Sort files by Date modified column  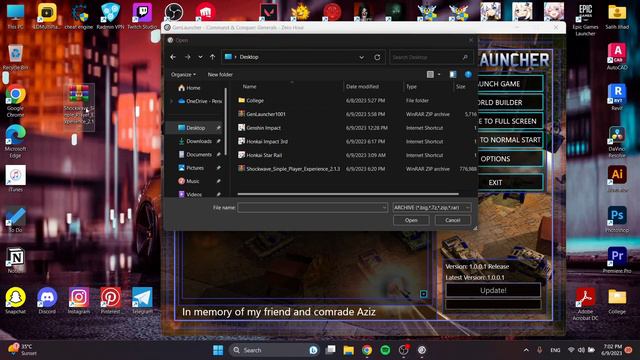pos(362,87)
